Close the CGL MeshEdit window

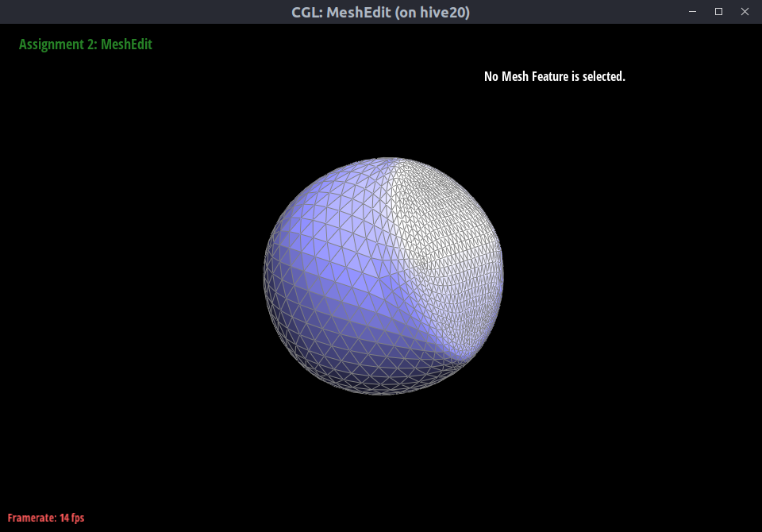[x=745, y=12]
